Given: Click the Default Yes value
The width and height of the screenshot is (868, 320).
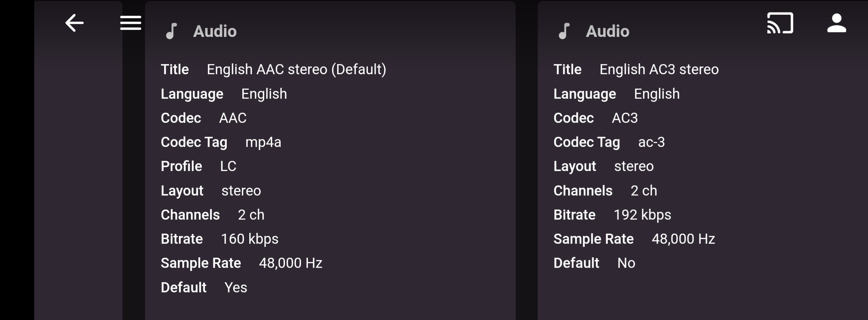Looking at the screenshot, I should tap(236, 287).
